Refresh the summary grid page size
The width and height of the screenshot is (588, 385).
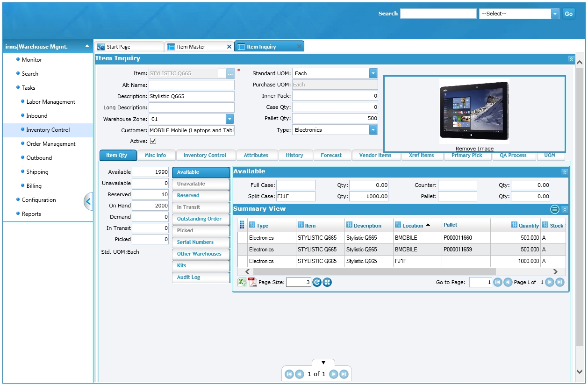click(x=317, y=282)
